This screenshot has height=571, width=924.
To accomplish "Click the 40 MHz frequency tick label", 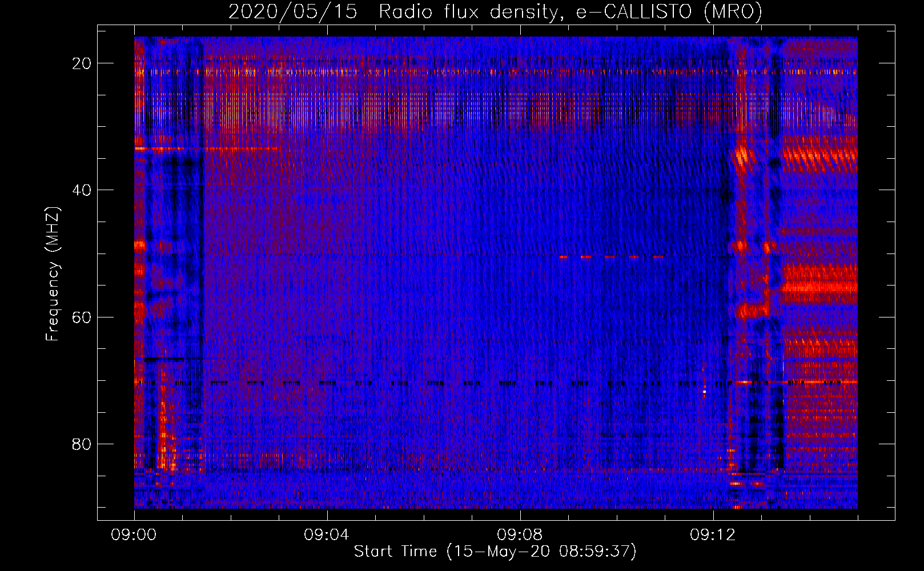I will [82, 190].
